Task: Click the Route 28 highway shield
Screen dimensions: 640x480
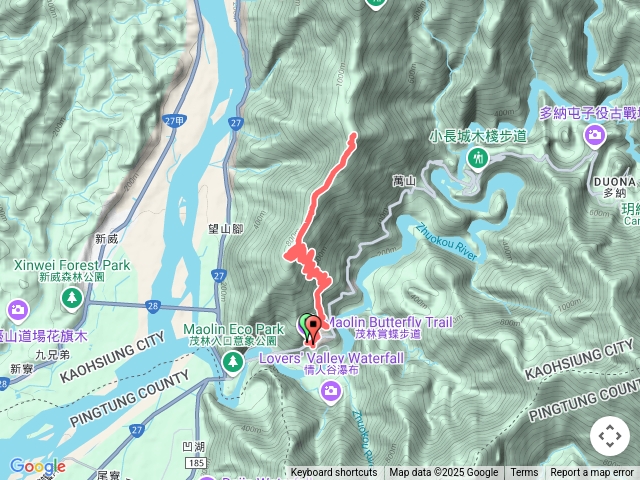Action: point(153,307)
